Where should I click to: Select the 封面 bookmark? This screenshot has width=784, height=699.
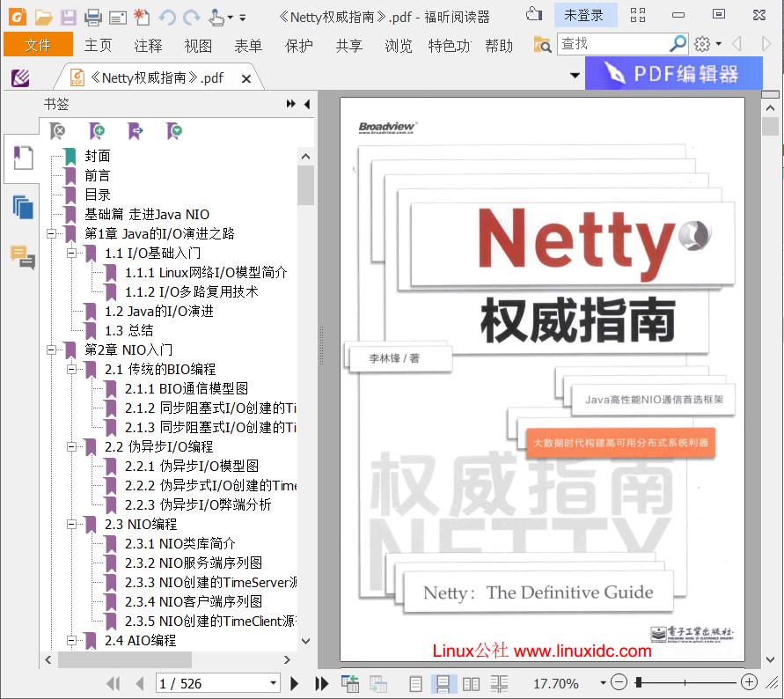(97, 156)
